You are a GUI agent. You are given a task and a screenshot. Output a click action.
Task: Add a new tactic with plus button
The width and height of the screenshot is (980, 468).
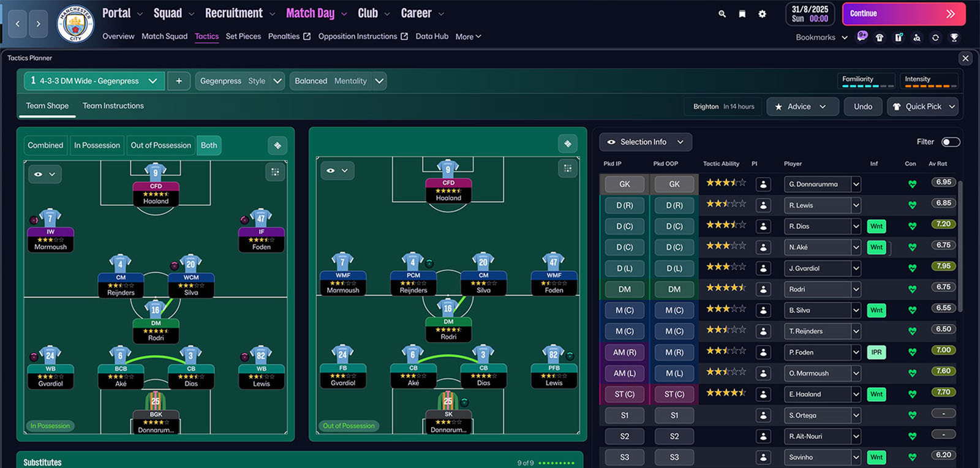(x=179, y=81)
